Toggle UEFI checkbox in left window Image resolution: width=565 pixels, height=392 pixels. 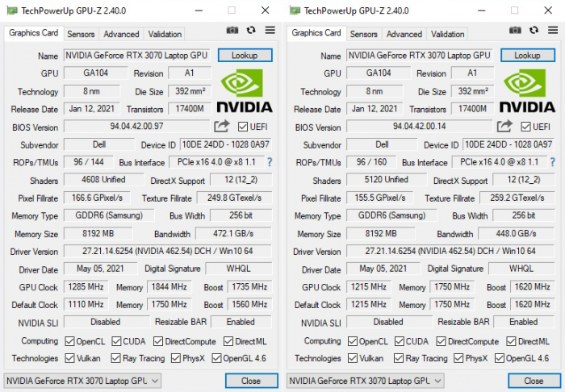point(243,127)
